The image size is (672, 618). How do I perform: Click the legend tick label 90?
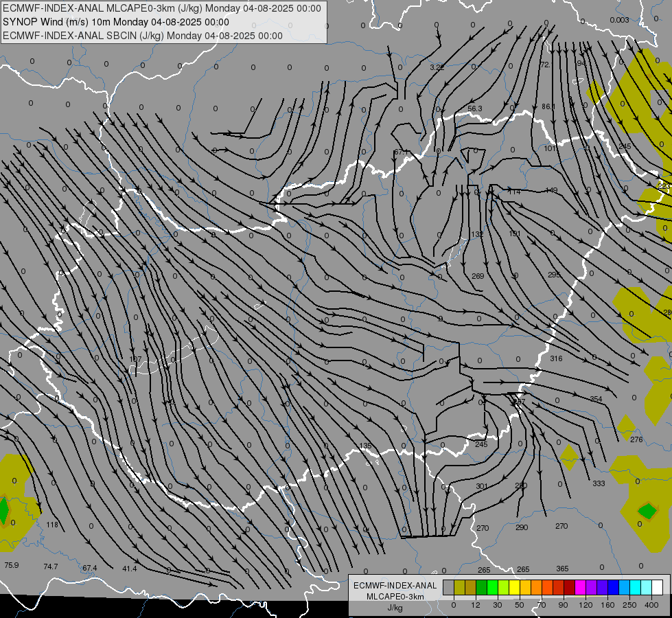pos(563,605)
